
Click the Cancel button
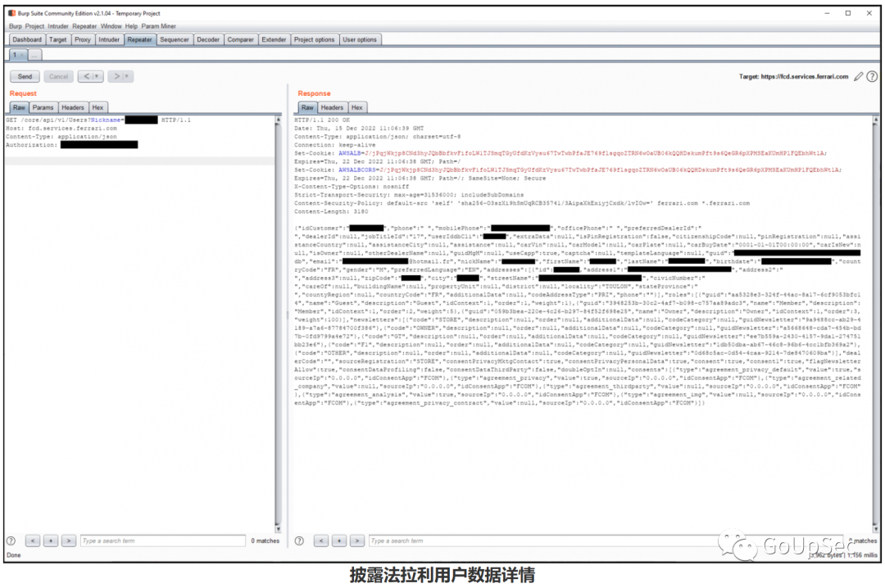[58, 76]
